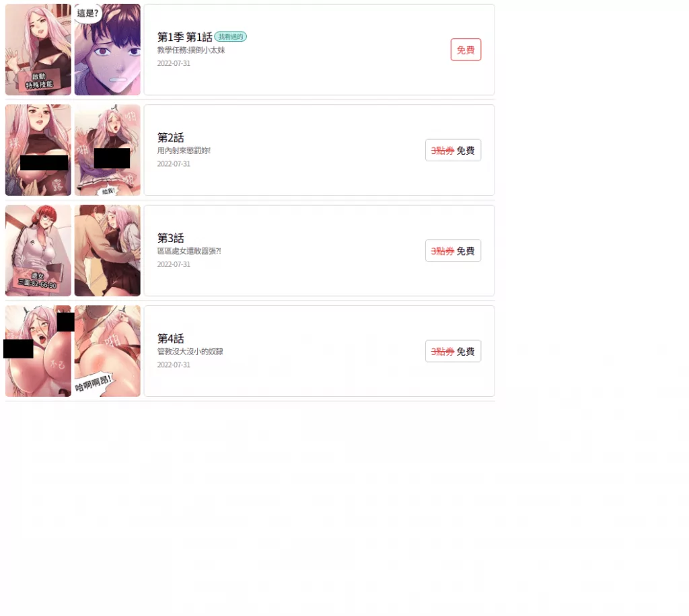Viewport: 689px width, 616px height.
Task: Click the 3點券 免費 button for 第2話
Action: coord(453,150)
